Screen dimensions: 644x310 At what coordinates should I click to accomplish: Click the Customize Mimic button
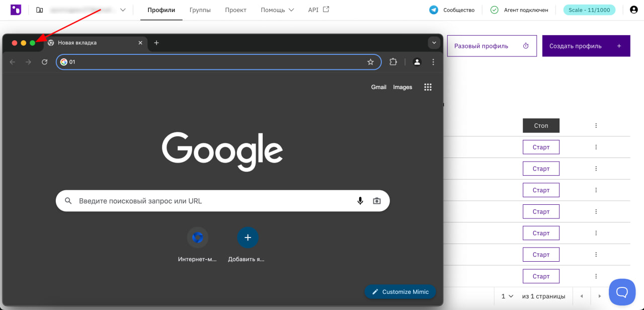400,292
